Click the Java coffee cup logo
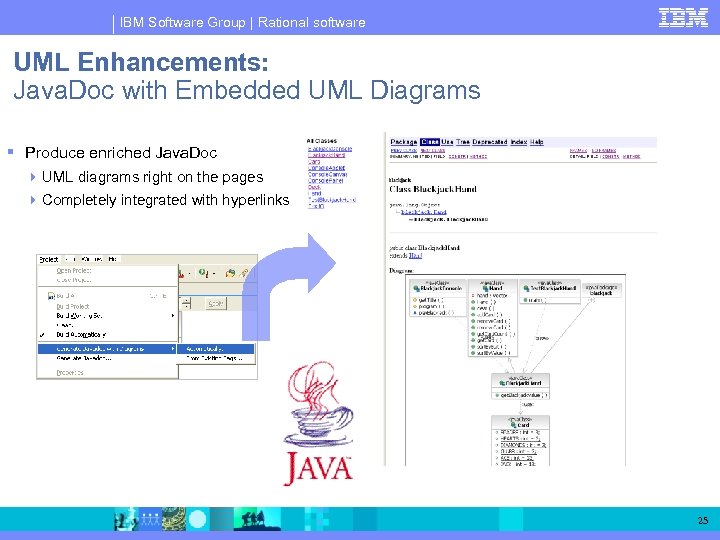The image size is (720, 540). tap(318, 422)
